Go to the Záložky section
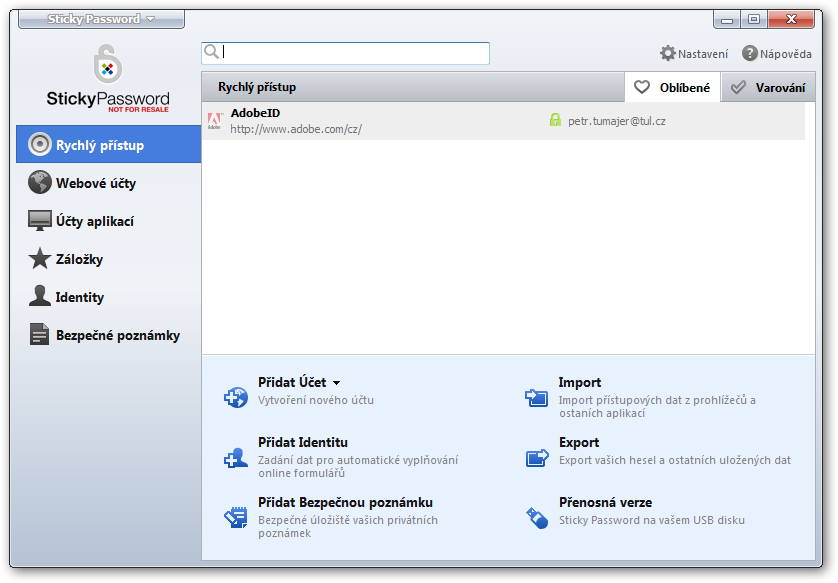The width and height of the screenshot is (838, 583). (108, 258)
